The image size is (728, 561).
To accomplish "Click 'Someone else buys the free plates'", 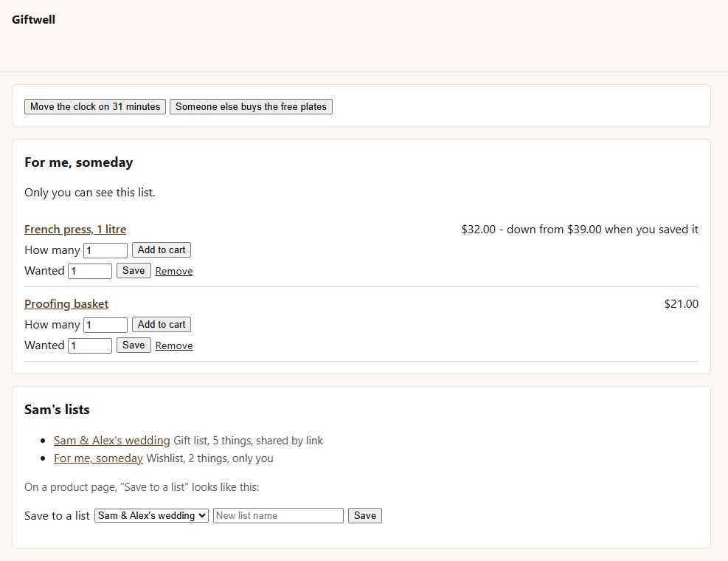I will 251,106.
